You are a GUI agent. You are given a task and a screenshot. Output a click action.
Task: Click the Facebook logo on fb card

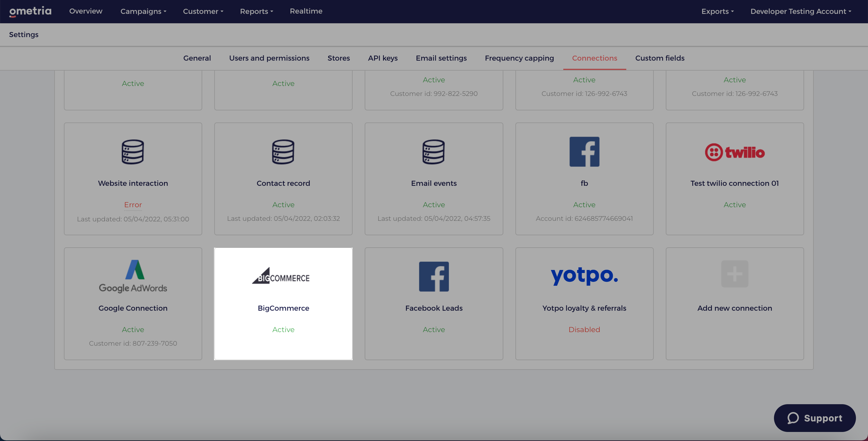tap(584, 152)
